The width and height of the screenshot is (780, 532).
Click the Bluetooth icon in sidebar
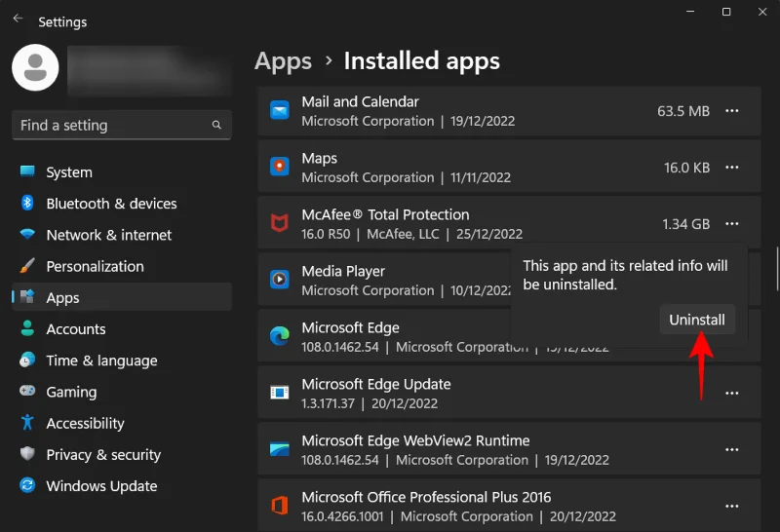coord(27,203)
